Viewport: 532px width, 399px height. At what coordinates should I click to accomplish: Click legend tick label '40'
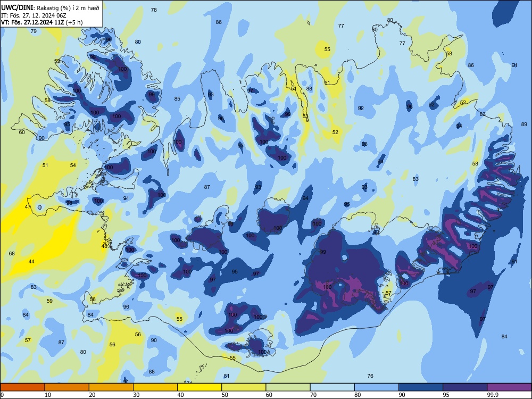point(180,395)
